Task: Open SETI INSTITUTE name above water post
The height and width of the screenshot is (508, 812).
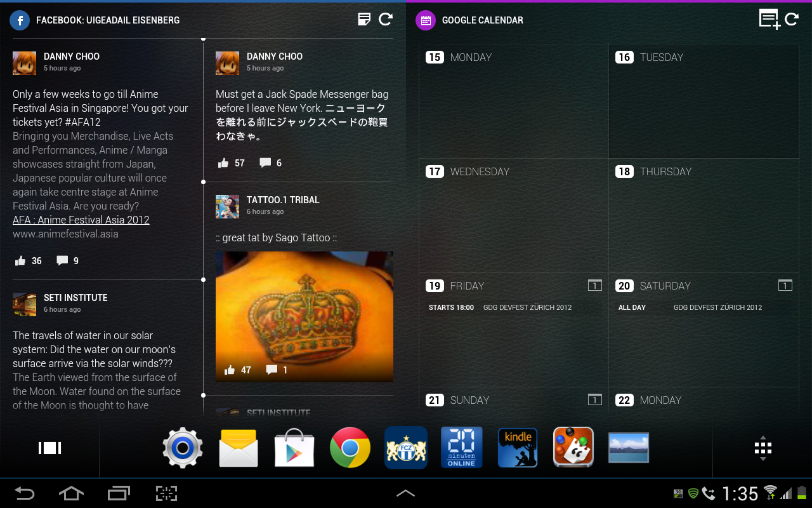Action: pos(75,298)
